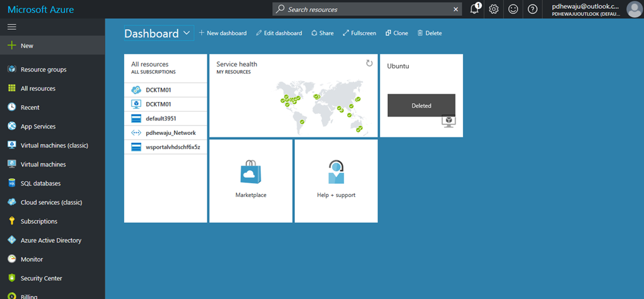Clone the dashboard

click(x=397, y=33)
